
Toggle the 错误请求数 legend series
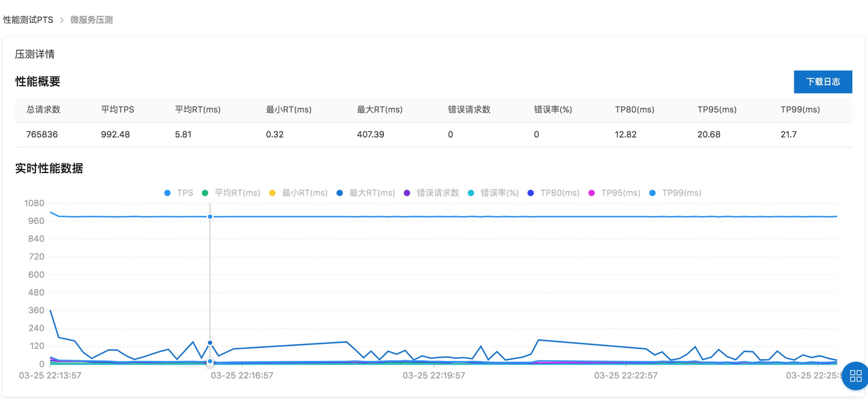click(x=431, y=193)
